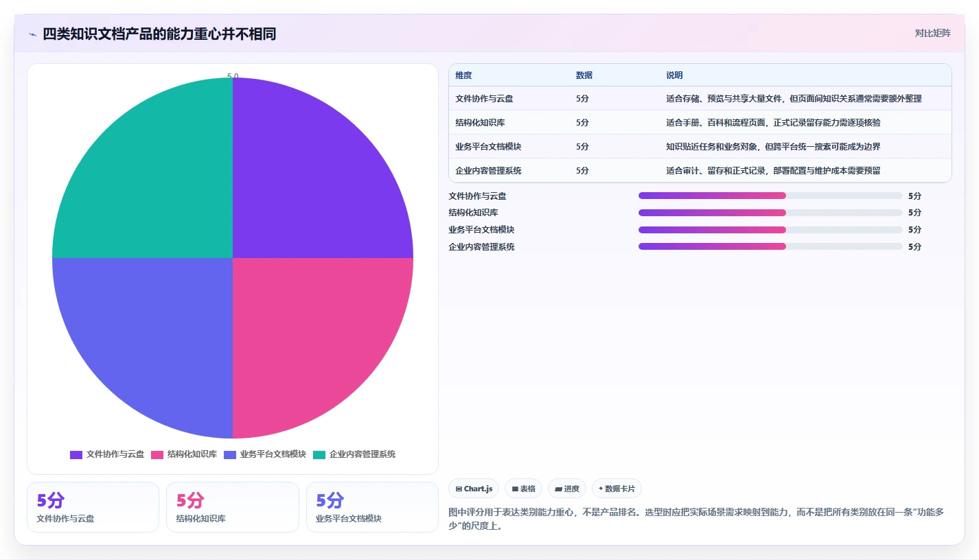Click progress bar for 结构化知识库
Screen dimensions: 979x560
point(770,213)
